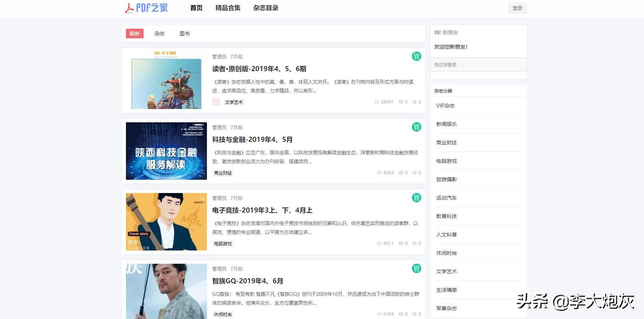Click the 《科技与金融》立足广东 description text

(x=315, y=157)
